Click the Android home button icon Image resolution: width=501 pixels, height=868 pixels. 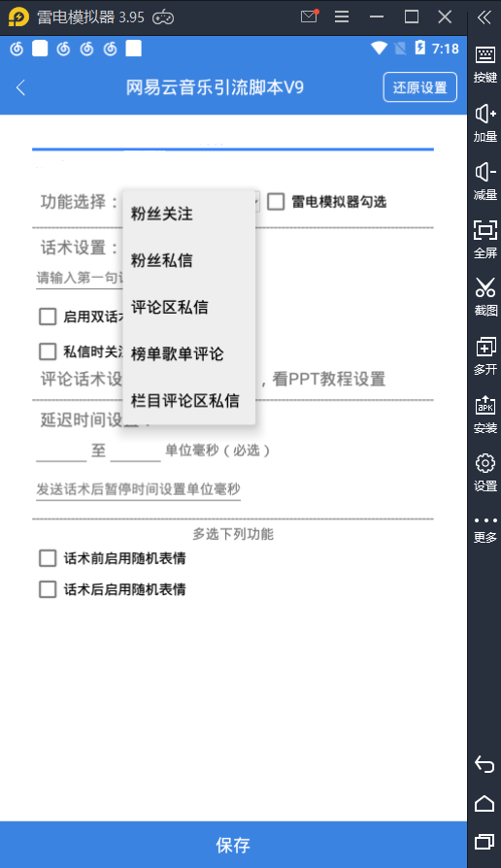pos(484,803)
